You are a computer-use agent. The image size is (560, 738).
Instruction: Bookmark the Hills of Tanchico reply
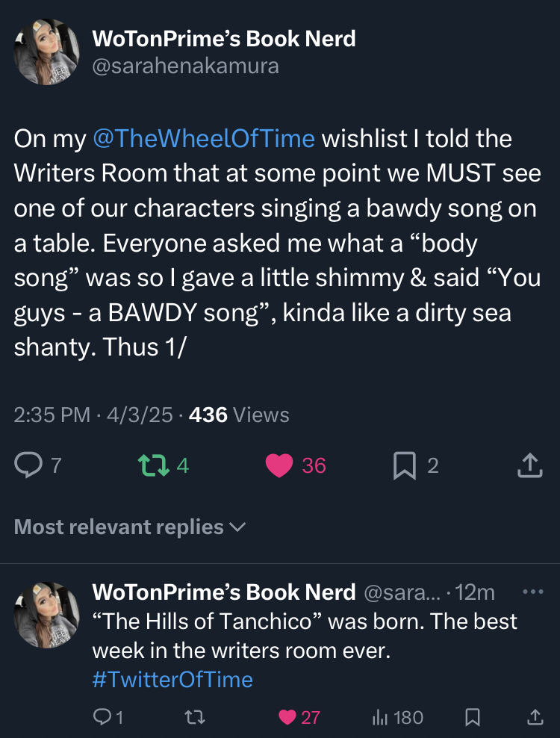[472, 718]
